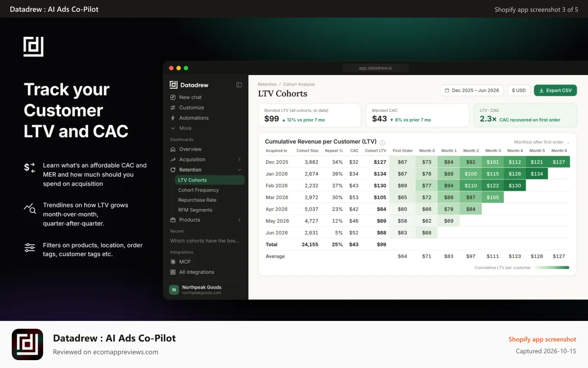588x368 pixels.
Task: Click the Overview home icon
Action: pos(173,149)
